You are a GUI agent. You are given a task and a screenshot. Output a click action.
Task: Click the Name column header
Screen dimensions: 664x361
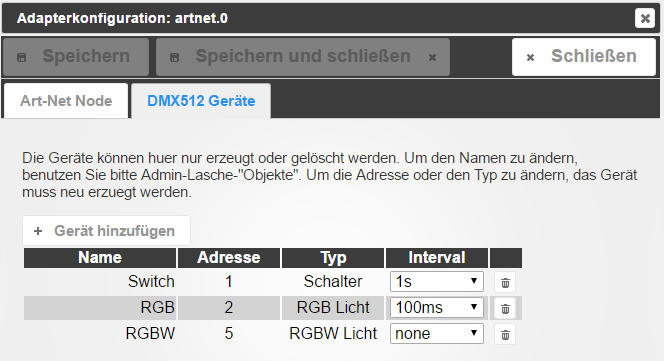pos(100,258)
